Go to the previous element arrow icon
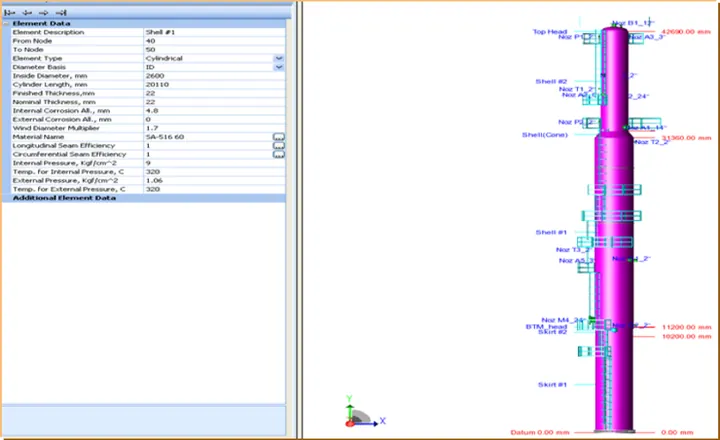720x440 pixels. tap(27, 12)
